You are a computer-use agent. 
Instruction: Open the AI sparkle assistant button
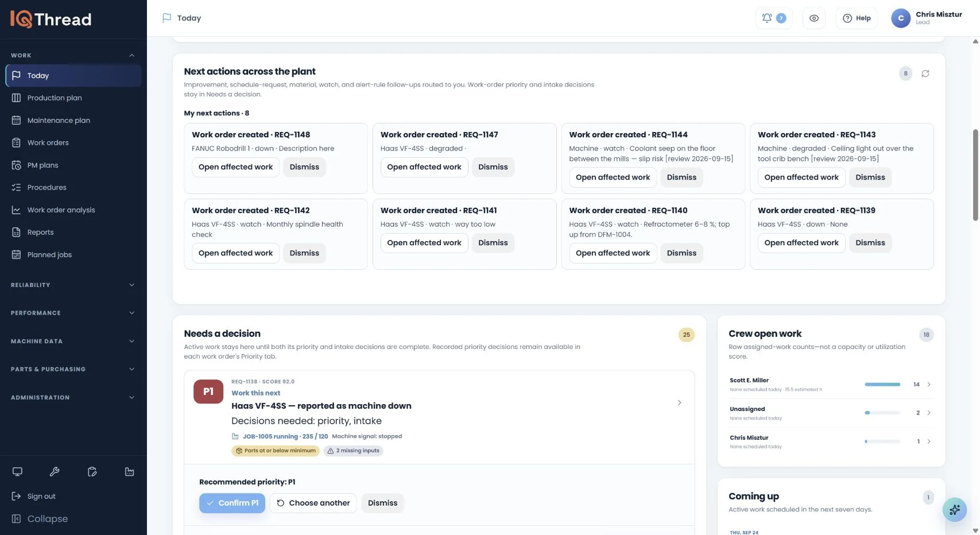pos(954,509)
